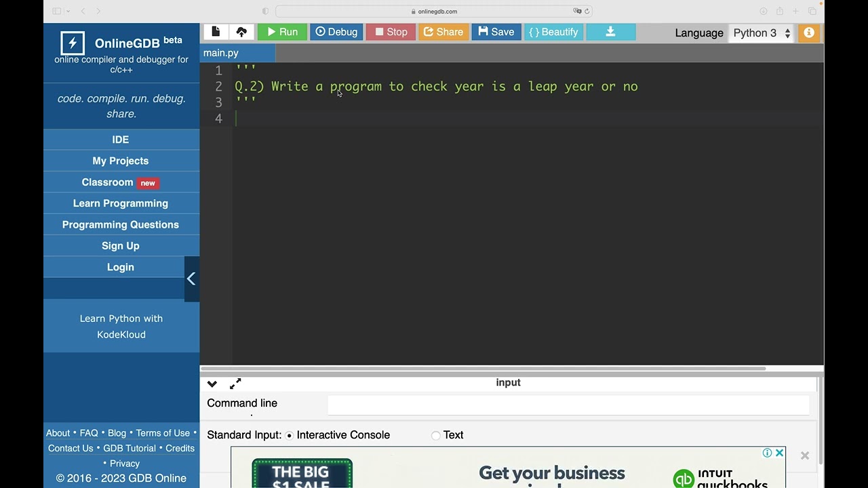Image resolution: width=868 pixels, height=488 pixels.
Task: Go to Learn Programming
Action: tap(121, 203)
